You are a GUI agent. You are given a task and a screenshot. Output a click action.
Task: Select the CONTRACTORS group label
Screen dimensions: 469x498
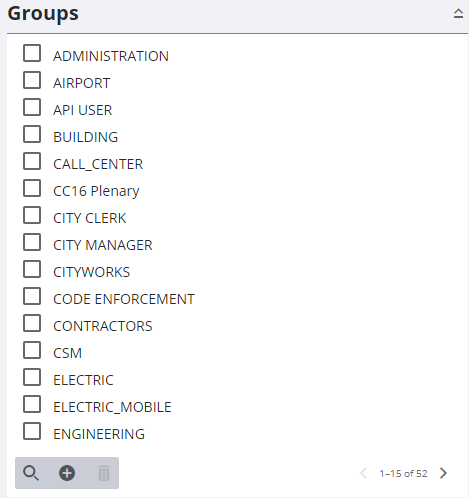pyautogui.click(x=103, y=326)
